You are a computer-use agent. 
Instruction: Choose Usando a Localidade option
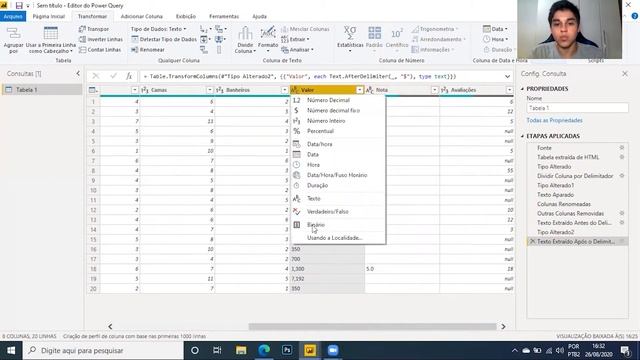click(x=338, y=238)
